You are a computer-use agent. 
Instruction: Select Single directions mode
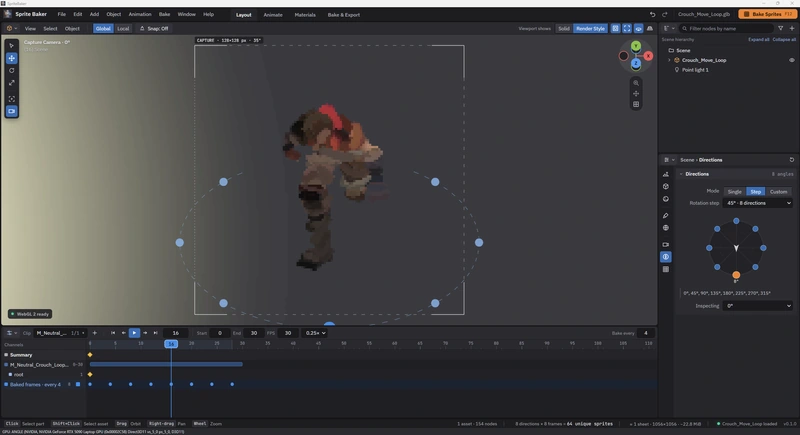point(734,192)
